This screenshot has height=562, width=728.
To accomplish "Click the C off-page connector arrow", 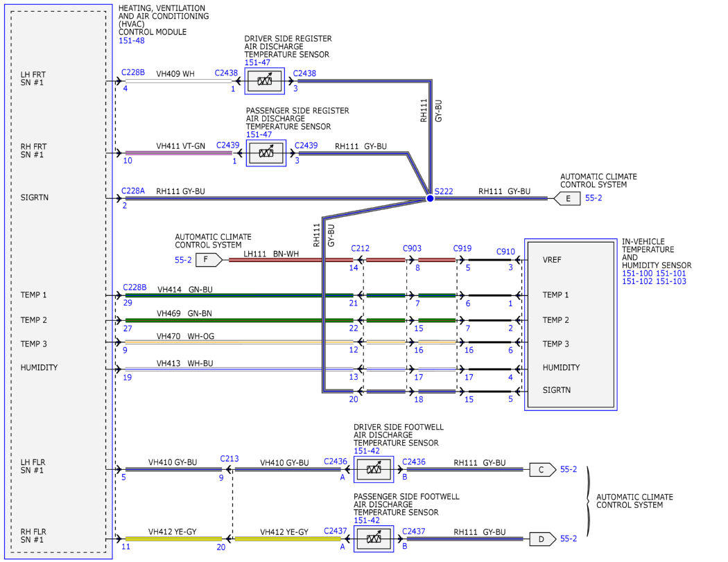I will coord(543,470).
